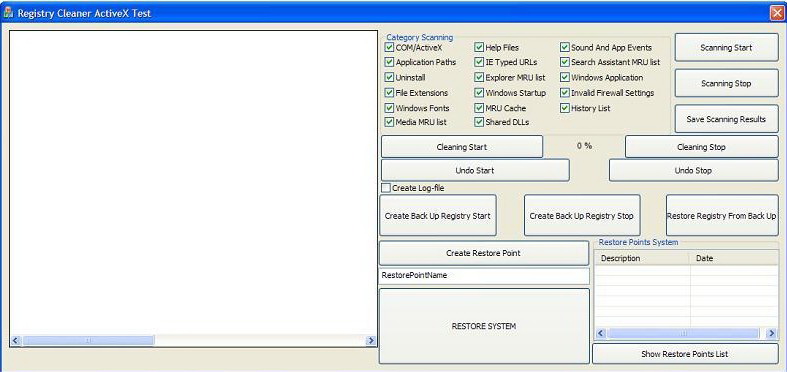Click Undo Start button

coord(475,170)
